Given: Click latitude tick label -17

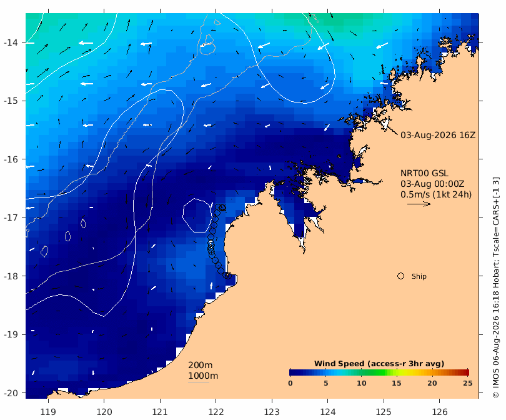Looking at the screenshot, I should 11,217.
